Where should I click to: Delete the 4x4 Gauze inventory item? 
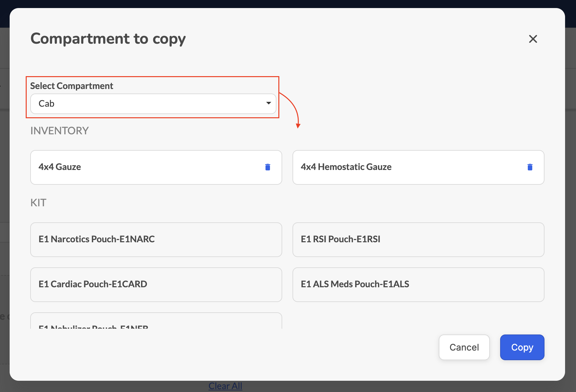point(267,167)
